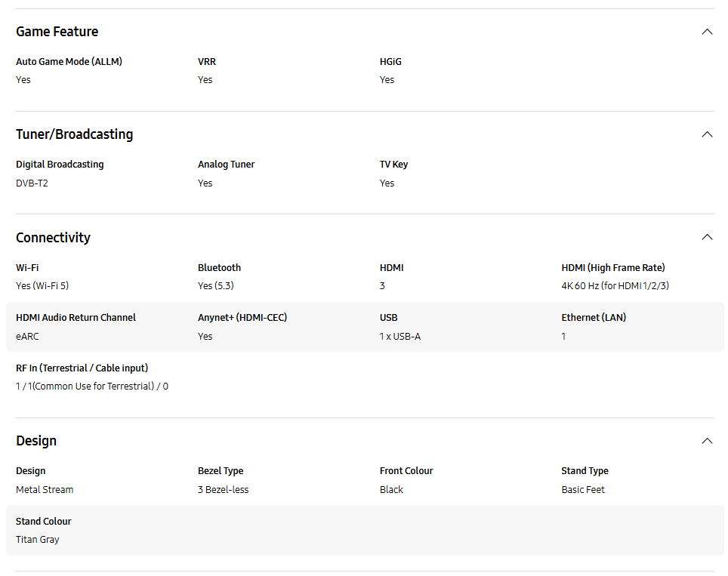
Task: Click the HDMI Audio Return Channel label
Action: coord(76,318)
